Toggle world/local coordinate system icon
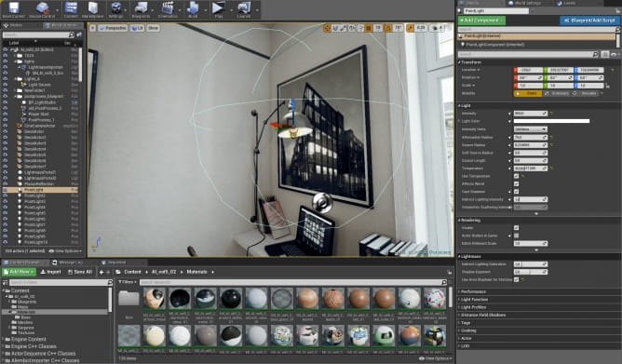 (352, 28)
